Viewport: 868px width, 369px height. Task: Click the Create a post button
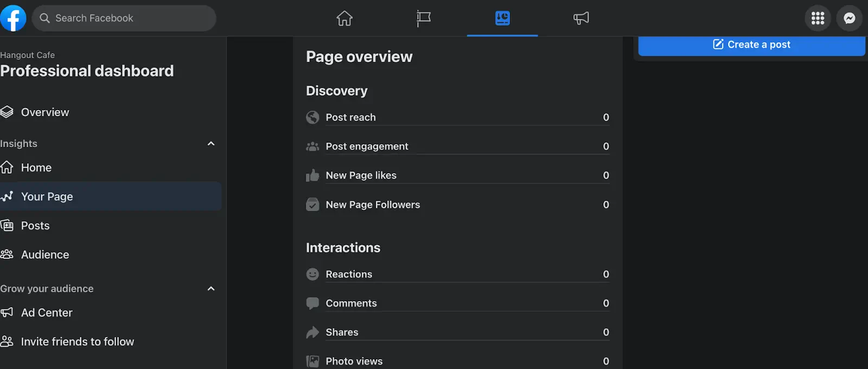point(751,46)
